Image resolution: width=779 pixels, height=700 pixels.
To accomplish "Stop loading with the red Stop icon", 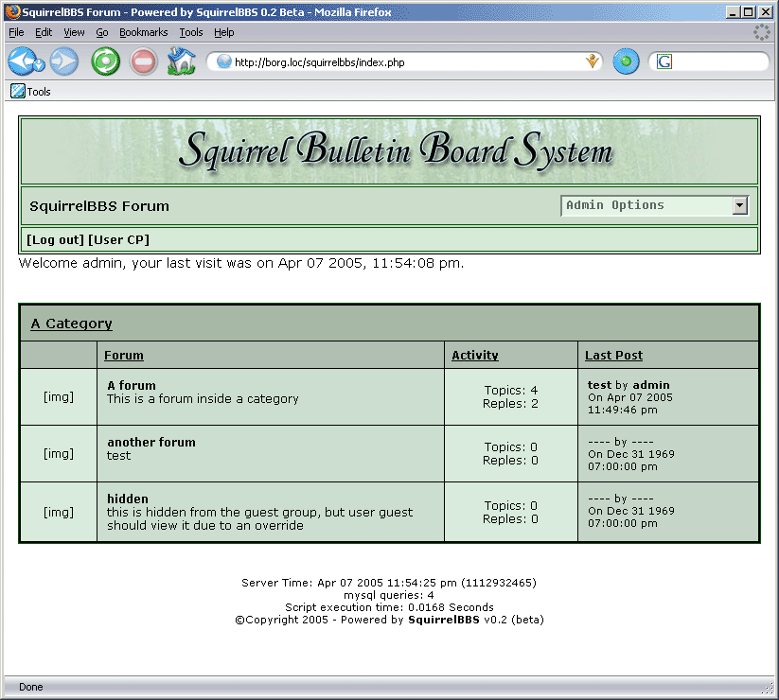I will tap(144, 62).
